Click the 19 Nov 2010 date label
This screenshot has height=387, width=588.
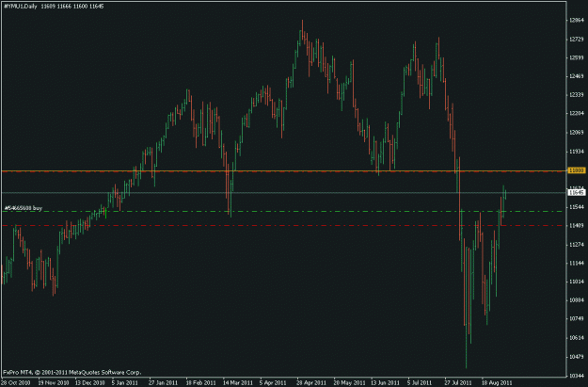[54, 383]
